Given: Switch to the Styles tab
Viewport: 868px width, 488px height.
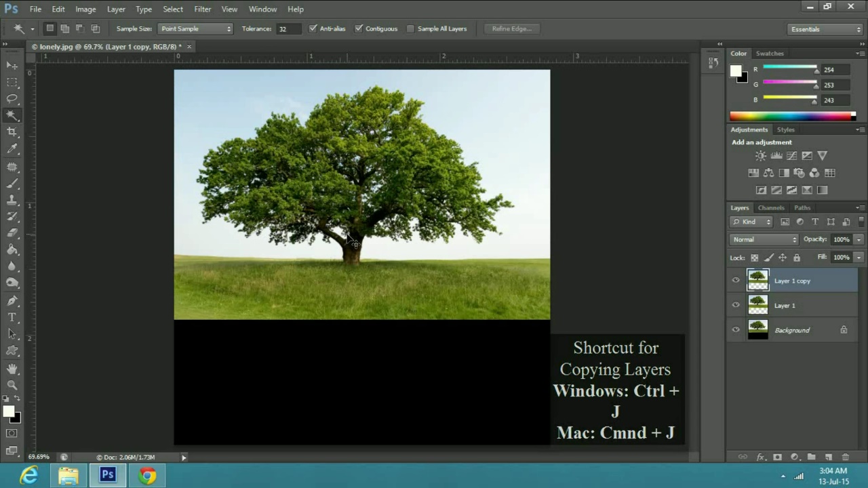Looking at the screenshot, I should point(785,129).
